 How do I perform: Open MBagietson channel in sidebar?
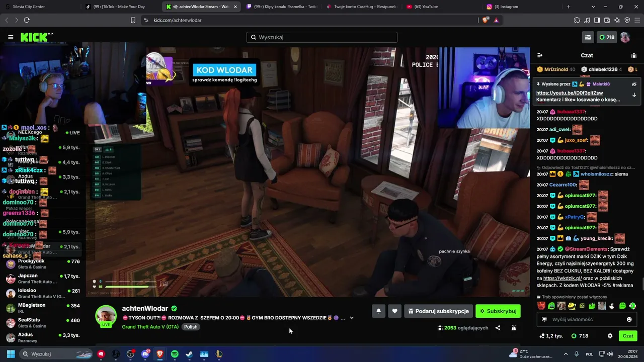coord(43,308)
